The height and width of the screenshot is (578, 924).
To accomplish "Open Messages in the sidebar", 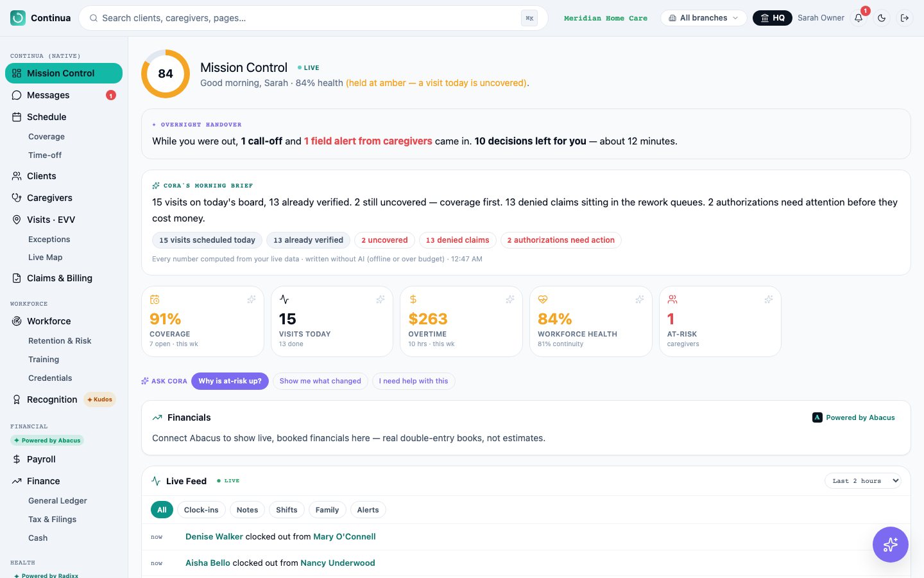I will (x=64, y=95).
